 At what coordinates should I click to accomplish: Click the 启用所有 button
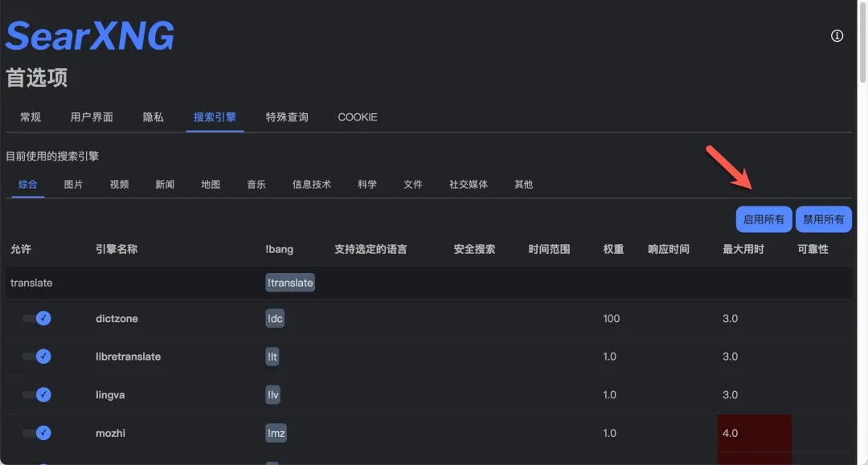[764, 219]
